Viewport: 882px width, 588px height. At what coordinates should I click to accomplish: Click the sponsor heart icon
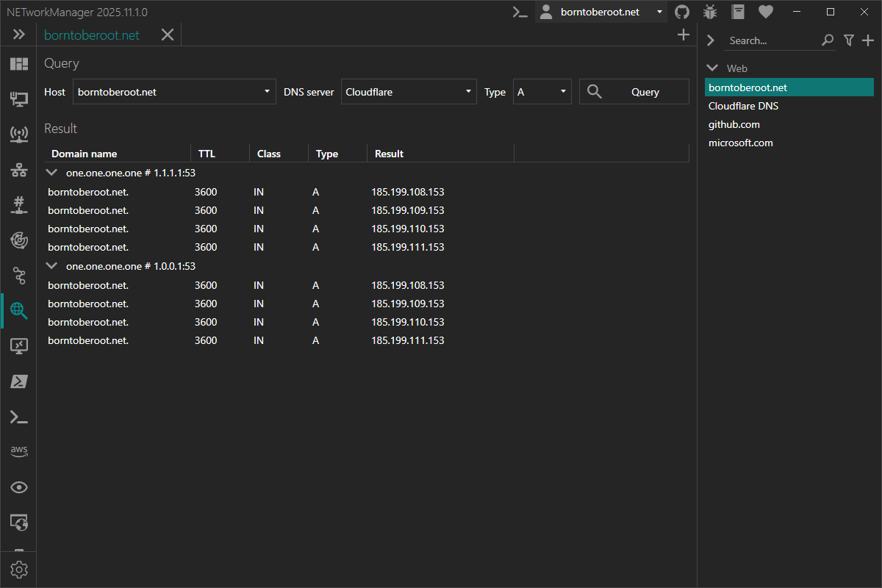click(x=765, y=12)
